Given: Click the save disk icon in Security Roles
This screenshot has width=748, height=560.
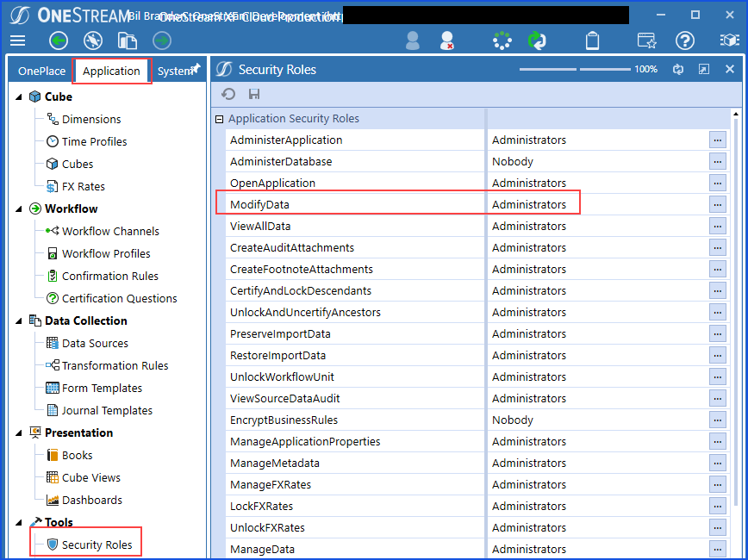Looking at the screenshot, I should [x=254, y=94].
